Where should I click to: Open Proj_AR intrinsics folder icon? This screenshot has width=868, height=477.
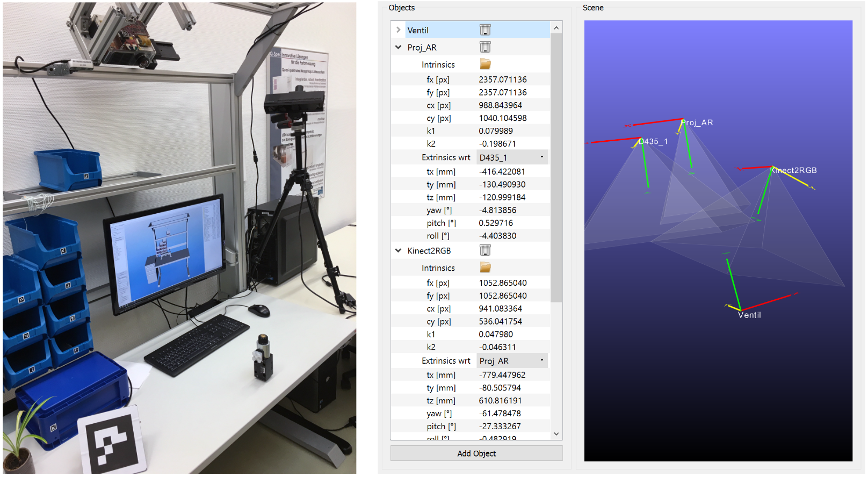tap(485, 64)
